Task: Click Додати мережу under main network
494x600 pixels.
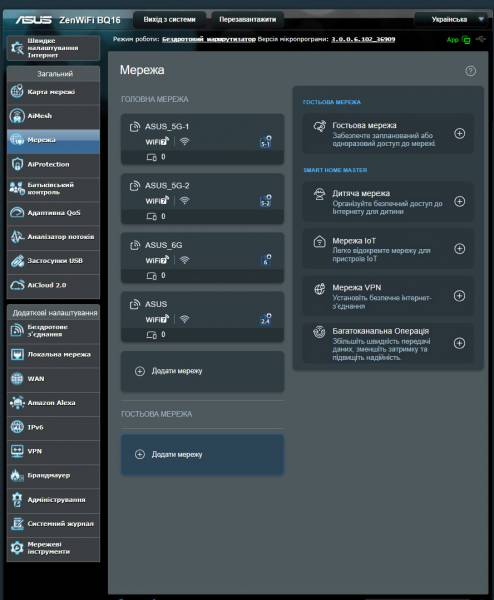Action: click(x=202, y=371)
